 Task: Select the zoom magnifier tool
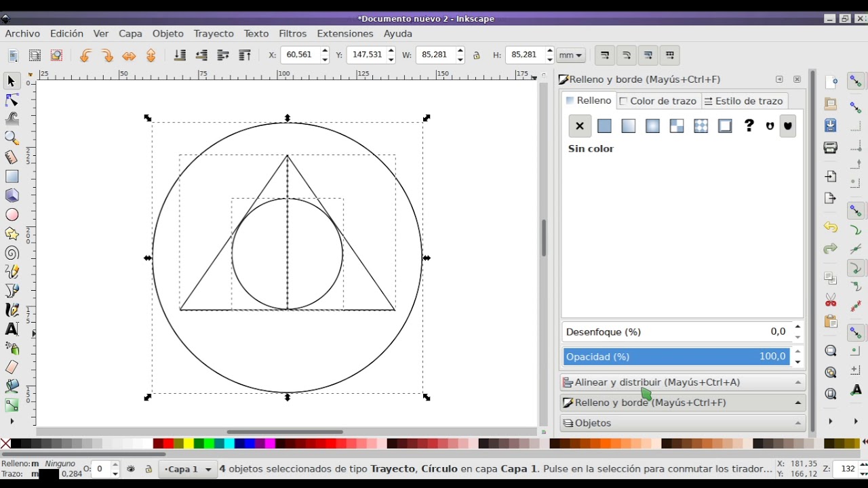tap(12, 138)
